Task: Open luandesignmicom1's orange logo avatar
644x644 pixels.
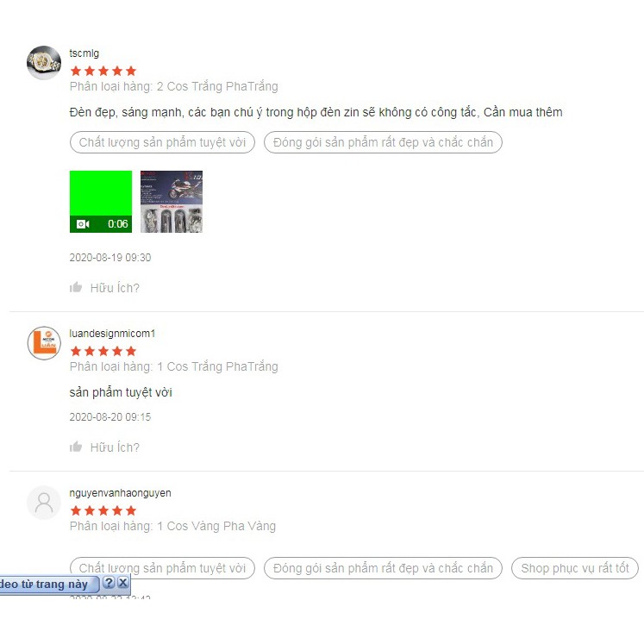Action: (x=44, y=343)
